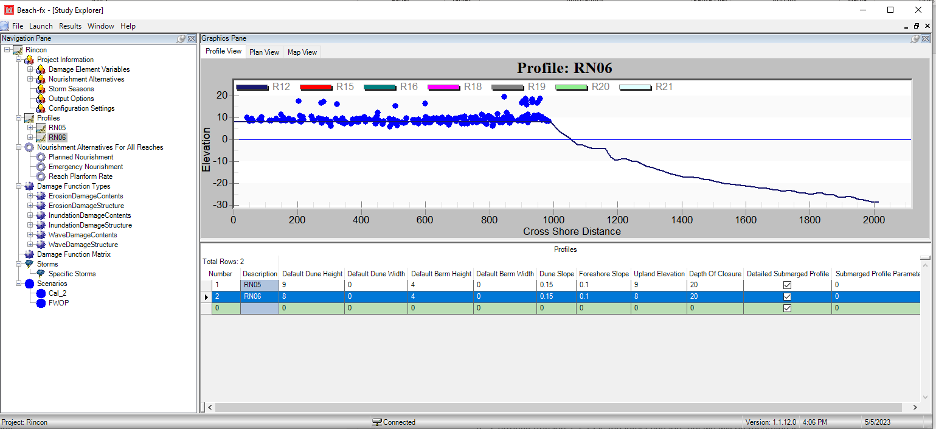Viewport: 936px width, 430px height.
Task: Select the Profile View tab
Action: (223, 51)
